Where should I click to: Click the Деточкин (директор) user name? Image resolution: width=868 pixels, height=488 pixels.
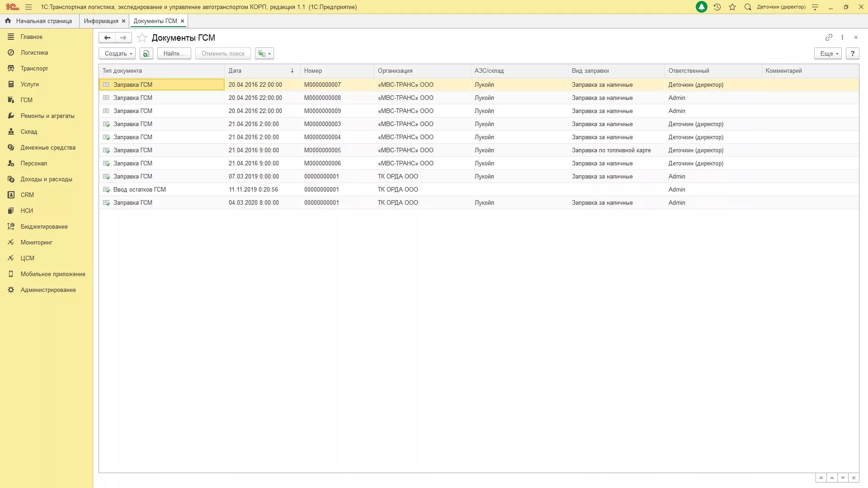(781, 7)
